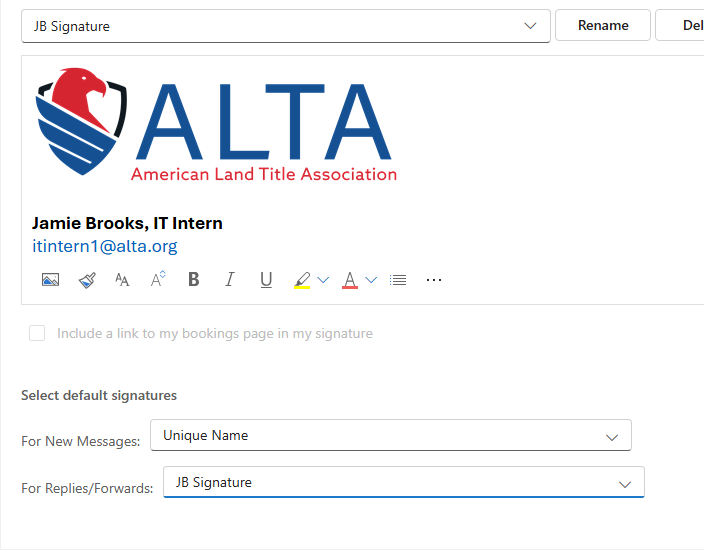The height and width of the screenshot is (550, 704).
Task: Click the For Replies/Forwards label
Action: pyautogui.click(x=87, y=488)
